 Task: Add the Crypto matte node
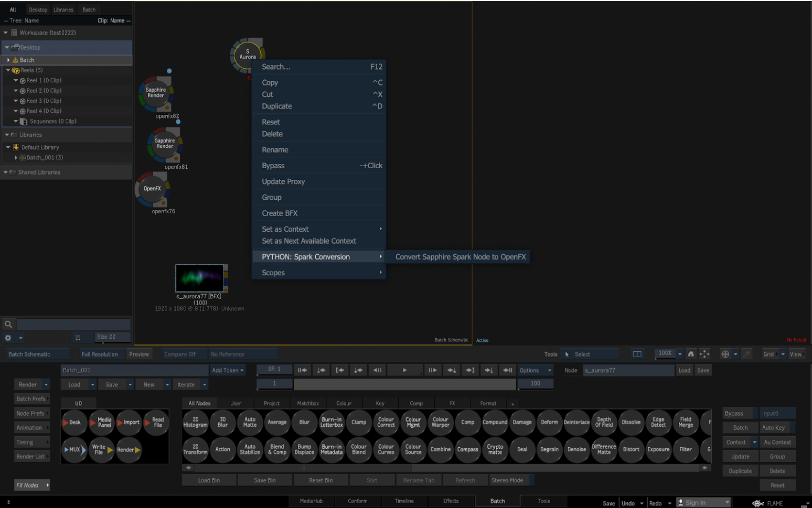495,450
